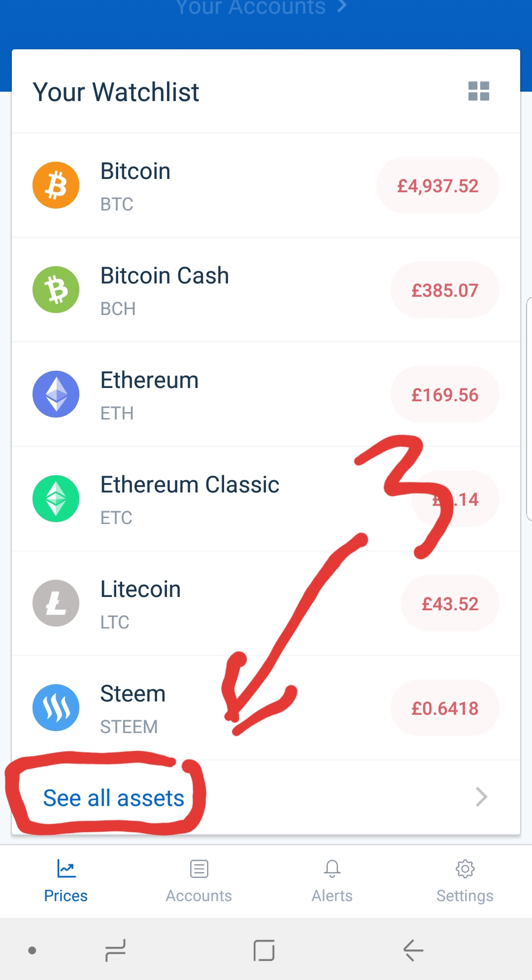Switch to the Accounts tab
Image resolution: width=532 pixels, height=980 pixels.
pyautogui.click(x=199, y=881)
